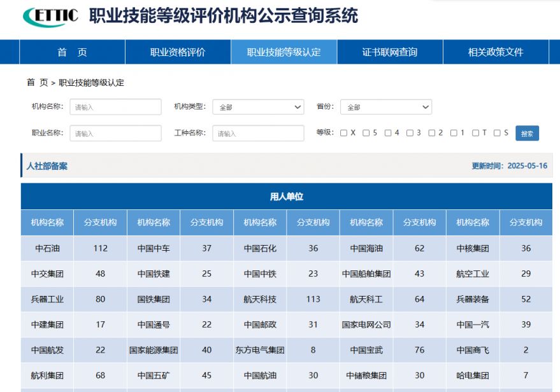Open the 国家能源集团 entry
Image resolution: width=560 pixels, height=392 pixels.
click(x=154, y=350)
